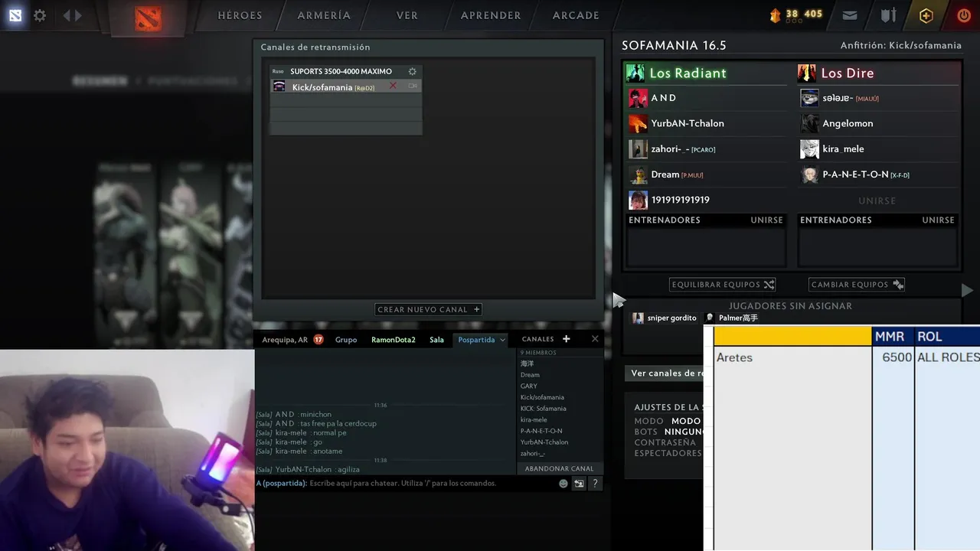Click YurbAN-Tchalon's avatar in Radiant list
The image size is (980, 551).
click(638, 123)
